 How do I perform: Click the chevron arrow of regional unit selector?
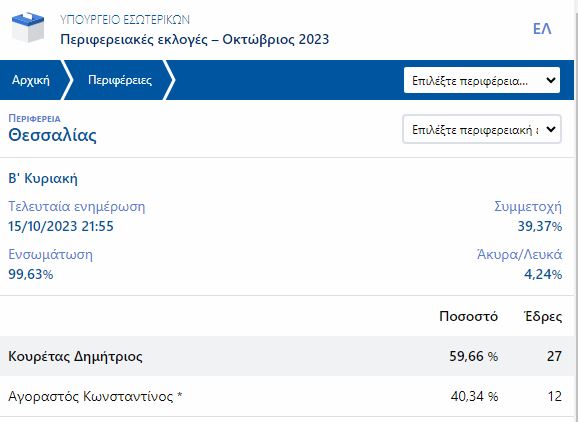551,129
